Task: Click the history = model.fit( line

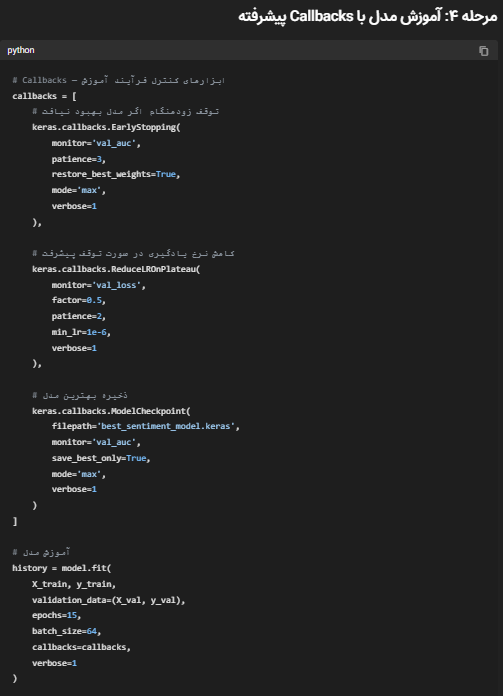Action: (62, 568)
